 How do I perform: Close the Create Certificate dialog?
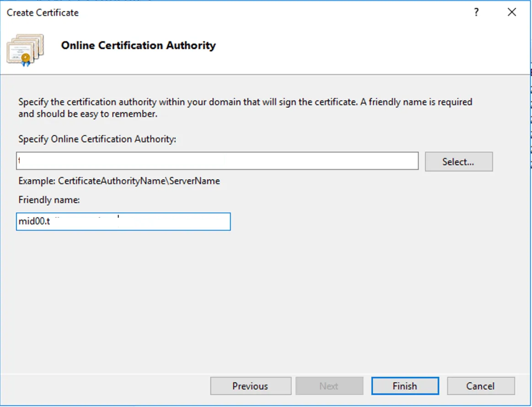[x=511, y=12]
